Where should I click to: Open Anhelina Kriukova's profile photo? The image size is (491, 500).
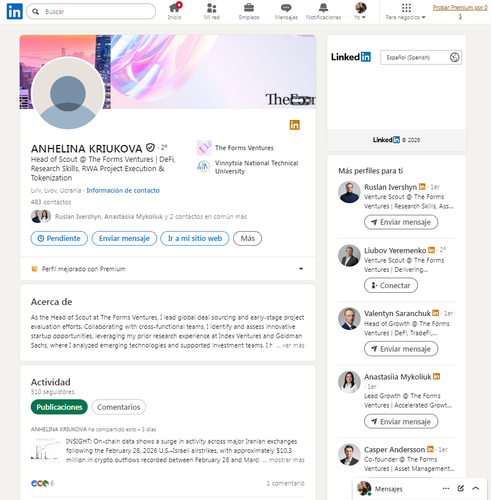click(x=68, y=93)
